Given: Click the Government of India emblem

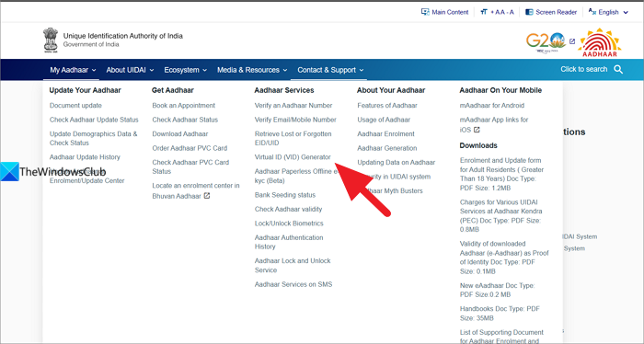Looking at the screenshot, I should [x=51, y=40].
